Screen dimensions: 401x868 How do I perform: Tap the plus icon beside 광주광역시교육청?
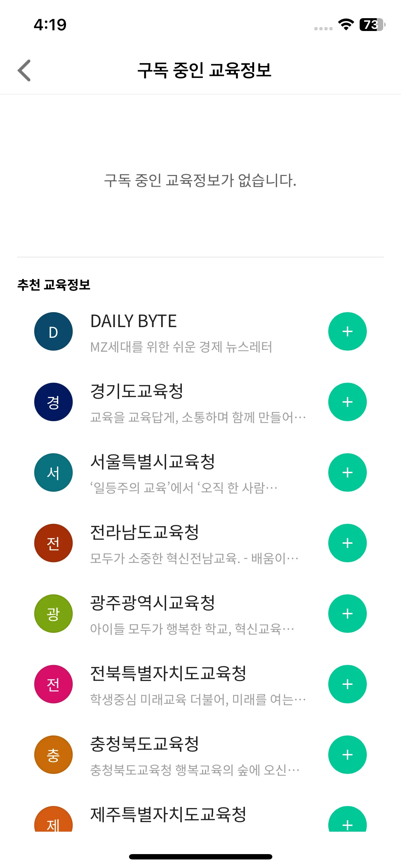pos(347,614)
